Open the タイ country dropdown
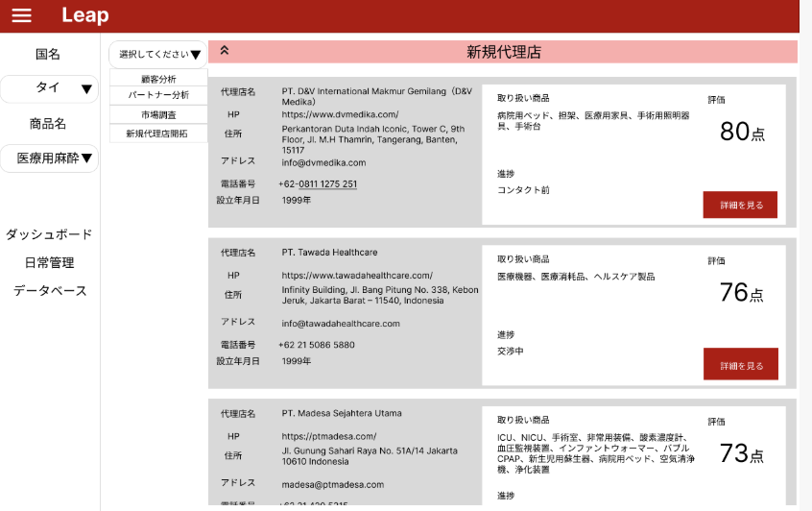Screen dimensions: 812x511 [50, 88]
